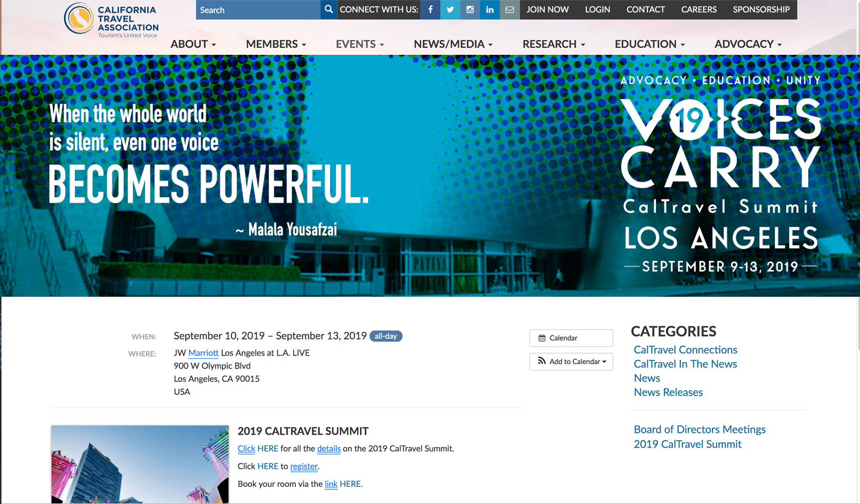Click HERE link for summit details
The image size is (860, 504).
click(x=268, y=449)
